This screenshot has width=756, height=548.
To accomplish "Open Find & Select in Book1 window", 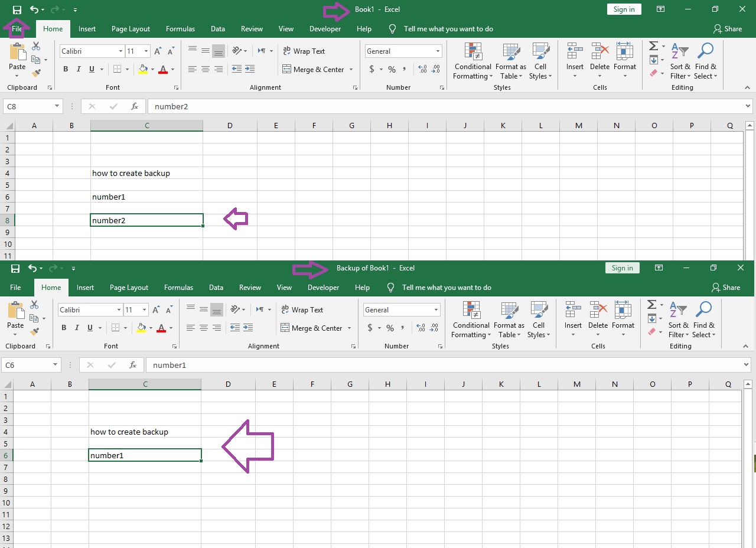I will pyautogui.click(x=705, y=61).
